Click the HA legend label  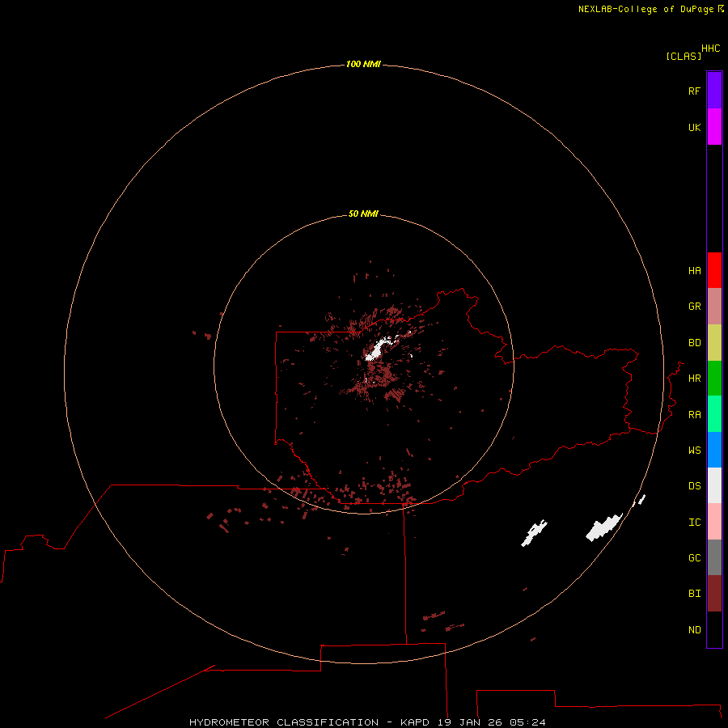[694, 270]
